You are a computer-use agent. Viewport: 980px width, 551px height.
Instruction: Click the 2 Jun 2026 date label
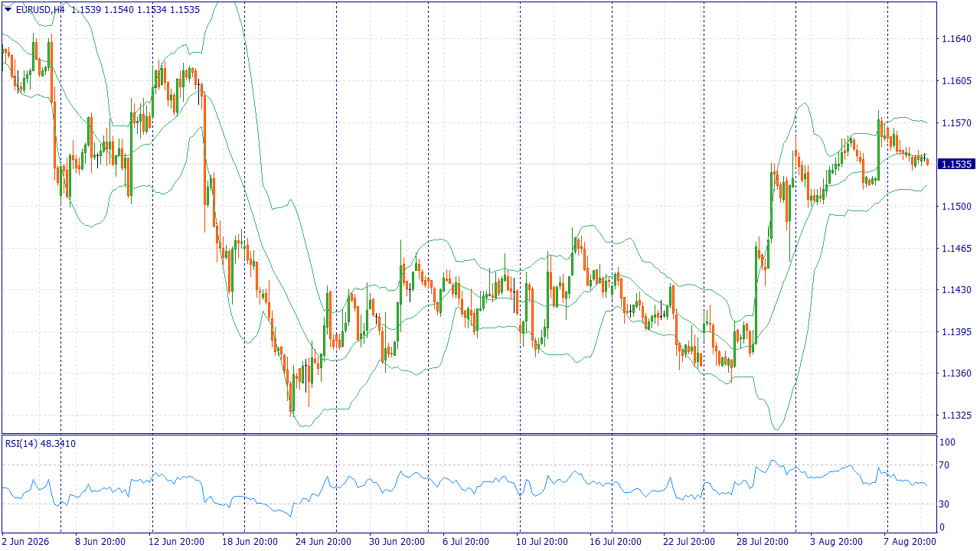point(24,542)
